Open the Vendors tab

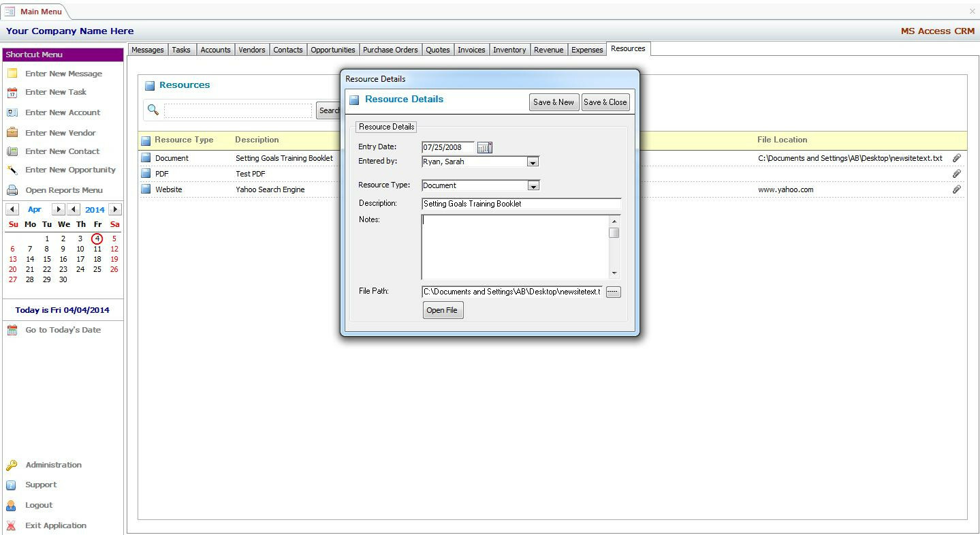[x=252, y=50]
